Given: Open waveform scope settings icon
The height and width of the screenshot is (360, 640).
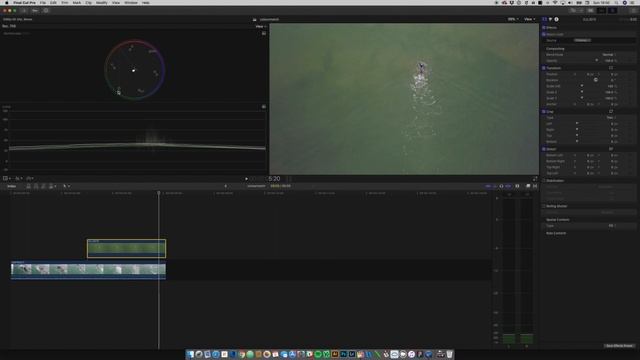Looking at the screenshot, I should (x=264, y=107).
